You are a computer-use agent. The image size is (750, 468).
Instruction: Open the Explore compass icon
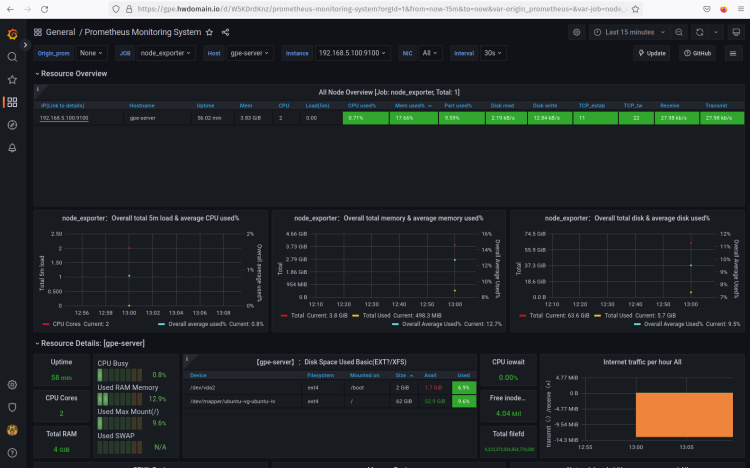pyautogui.click(x=11, y=125)
